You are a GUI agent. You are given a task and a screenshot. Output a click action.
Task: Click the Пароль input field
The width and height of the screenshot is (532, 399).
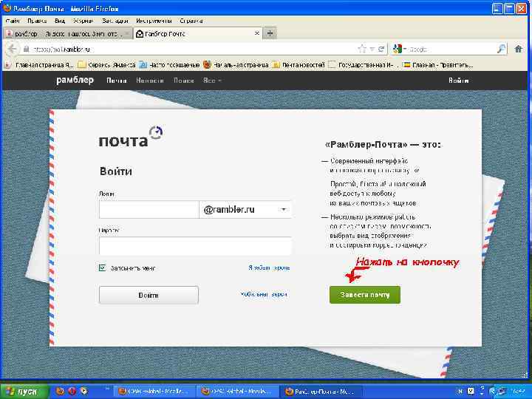tap(195, 246)
